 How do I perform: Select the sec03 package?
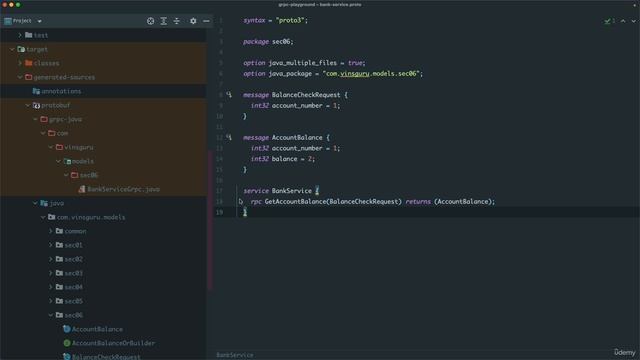[73, 273]
